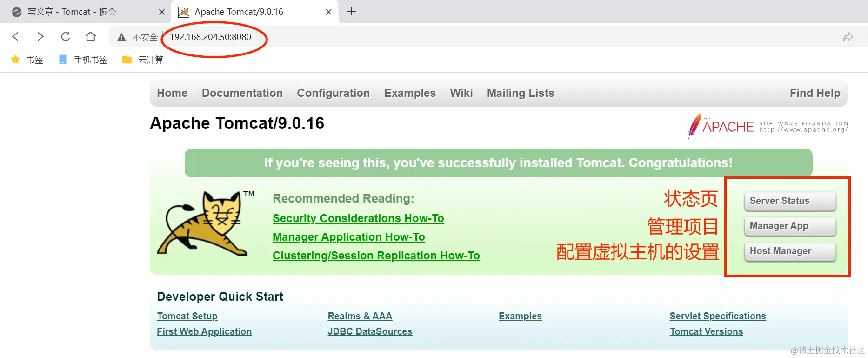Open the 书签 bookmark with star icon

[27, 60]
